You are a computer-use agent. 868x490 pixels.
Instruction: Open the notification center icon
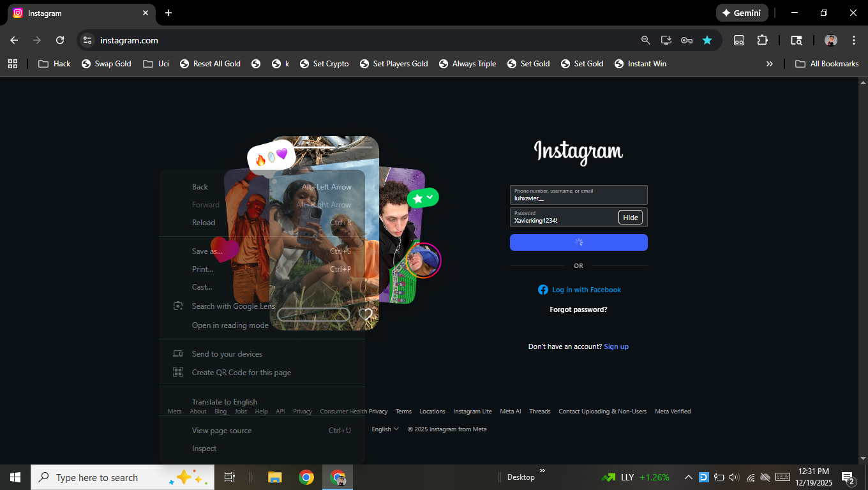848,477
